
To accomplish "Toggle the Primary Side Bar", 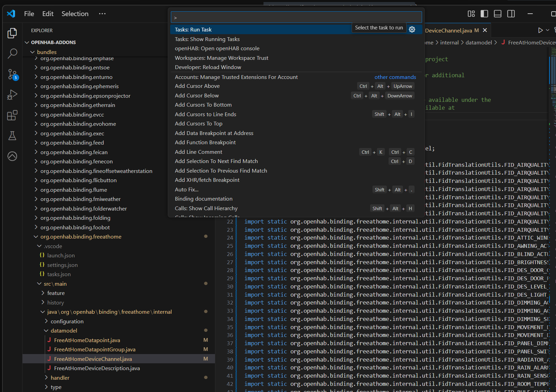I will [x=484, y=14].
